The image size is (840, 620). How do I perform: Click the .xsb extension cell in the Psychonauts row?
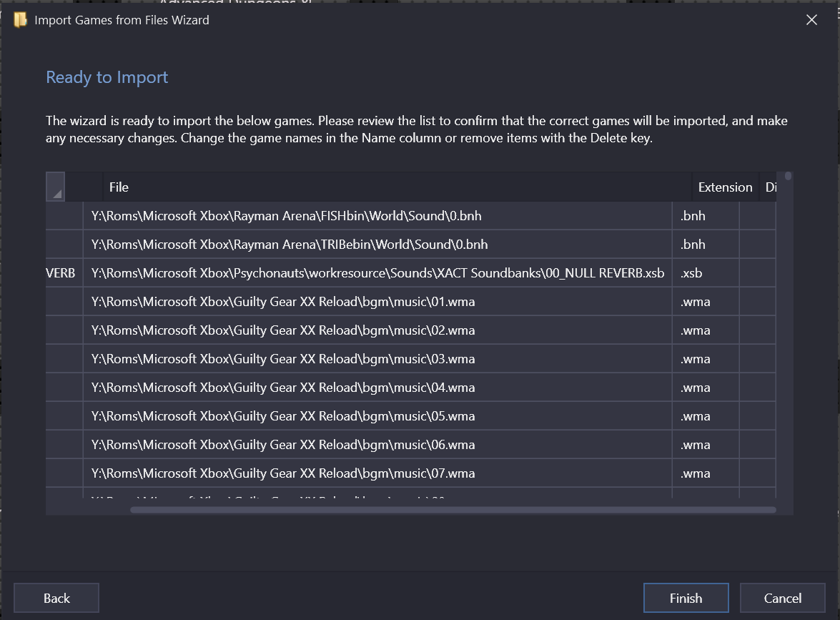point(706,273)
